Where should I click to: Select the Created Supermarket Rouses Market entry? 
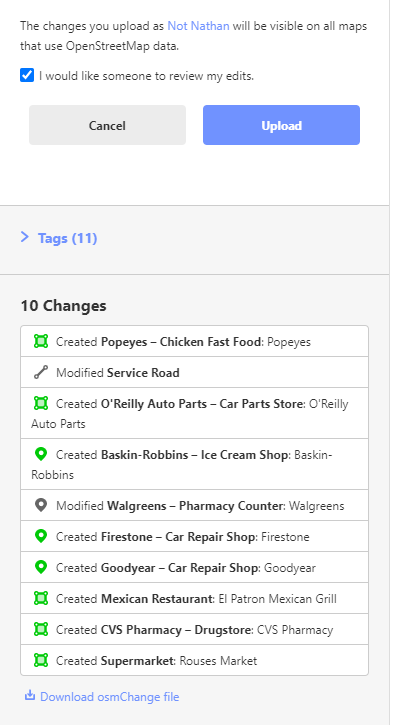tap(194, 660)
